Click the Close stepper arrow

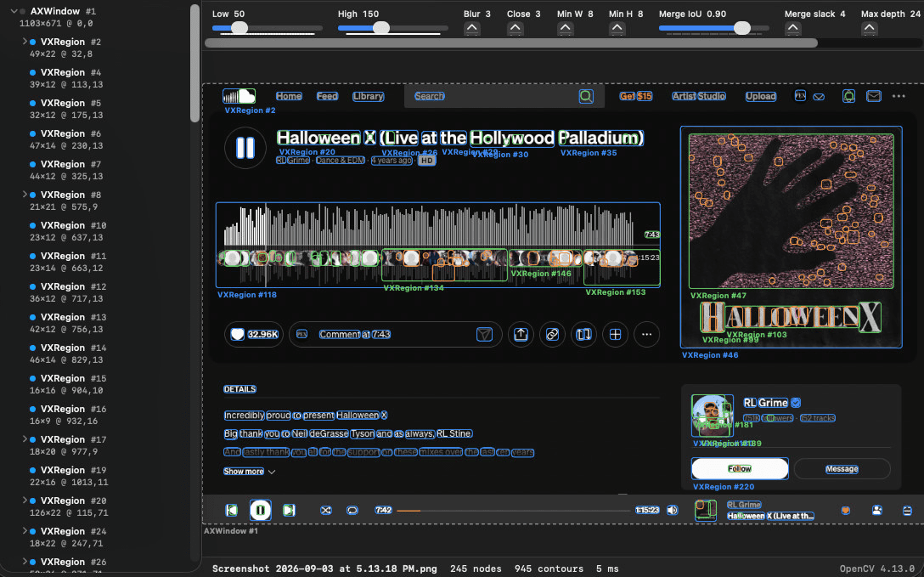click(515, 28)
